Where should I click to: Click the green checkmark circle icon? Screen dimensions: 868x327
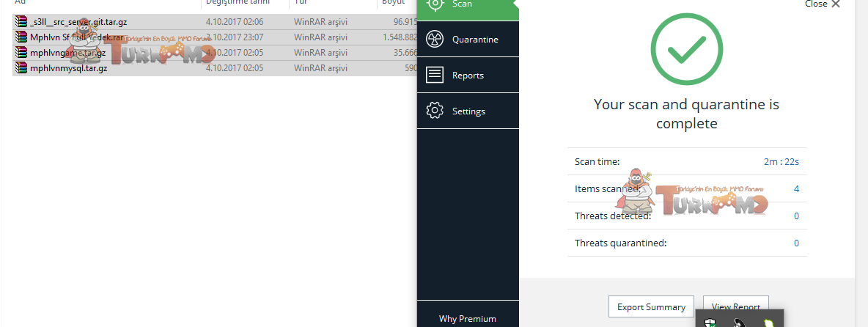point(687,49)
